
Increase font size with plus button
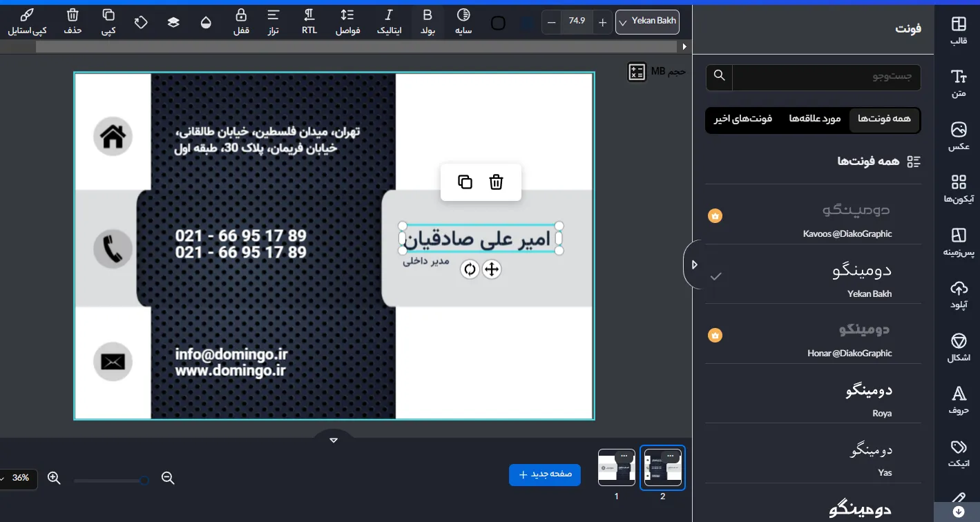click(x=602, y=22)
